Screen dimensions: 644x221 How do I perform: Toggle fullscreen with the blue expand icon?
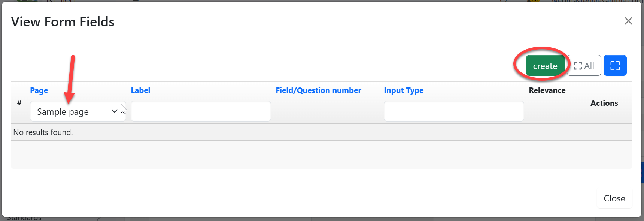tap(615, 66)
